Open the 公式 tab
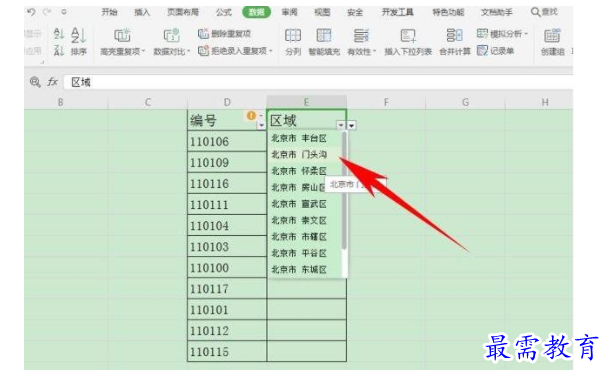 tap(223, 12)
